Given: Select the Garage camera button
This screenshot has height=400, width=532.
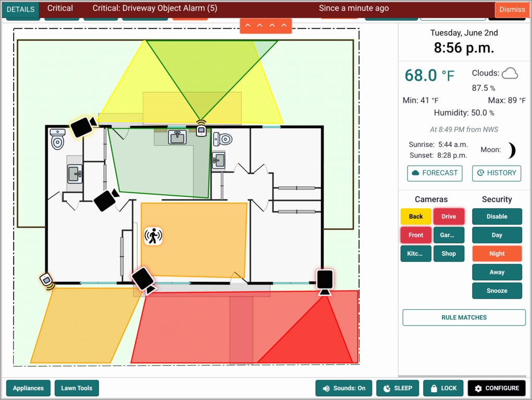Looking at the screenshot, I should [449, 235].
